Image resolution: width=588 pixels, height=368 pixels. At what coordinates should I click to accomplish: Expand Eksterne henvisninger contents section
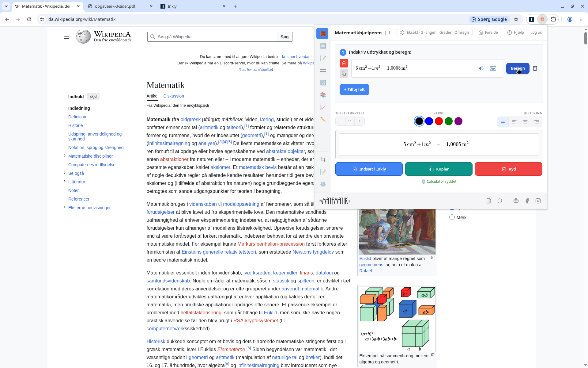coord(65,207)
